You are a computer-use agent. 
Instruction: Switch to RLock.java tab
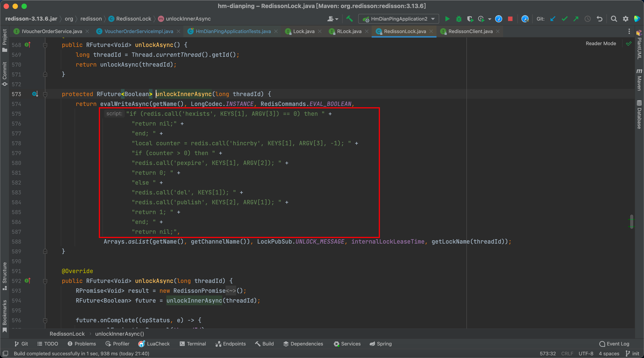coord(349,31)
